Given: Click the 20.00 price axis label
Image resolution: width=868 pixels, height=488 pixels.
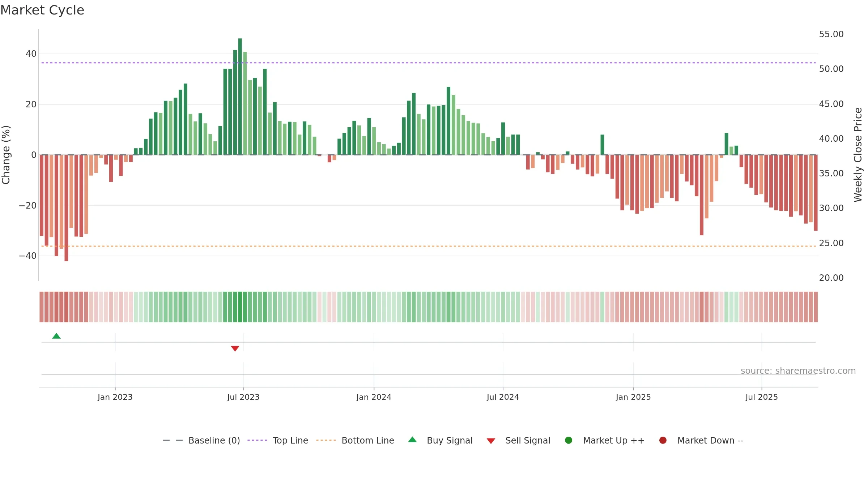Looking at the screenshot, I should point(831,278).
